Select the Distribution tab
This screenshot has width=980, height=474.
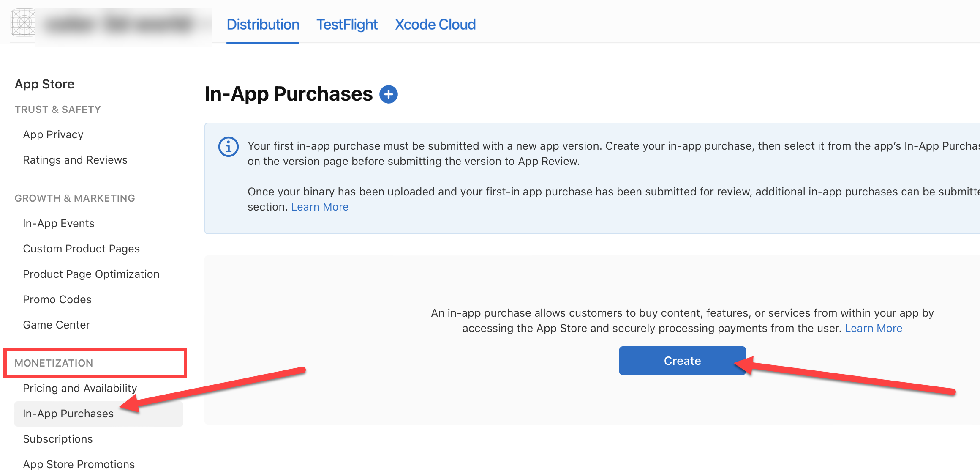point(263,25)
